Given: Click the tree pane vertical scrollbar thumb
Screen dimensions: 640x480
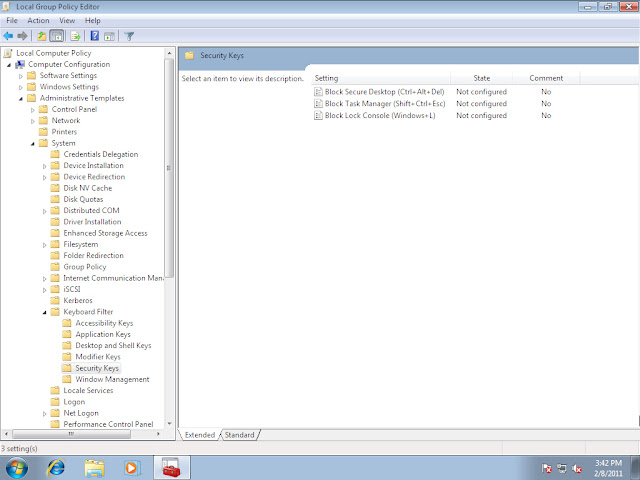Looking at the screenshot, I should coord(169,168).
